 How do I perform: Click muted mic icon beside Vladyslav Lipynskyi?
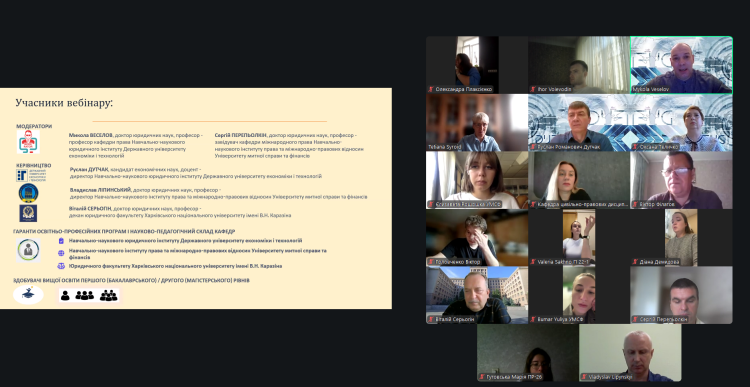click(x=584, y=377)
